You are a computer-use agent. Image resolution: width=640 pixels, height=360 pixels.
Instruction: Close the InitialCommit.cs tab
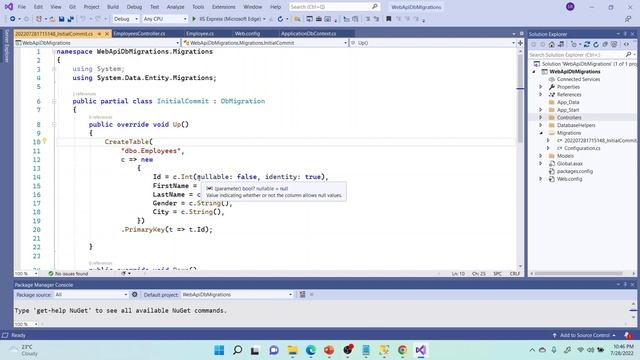pyautogui.click(x=107, y=34)
